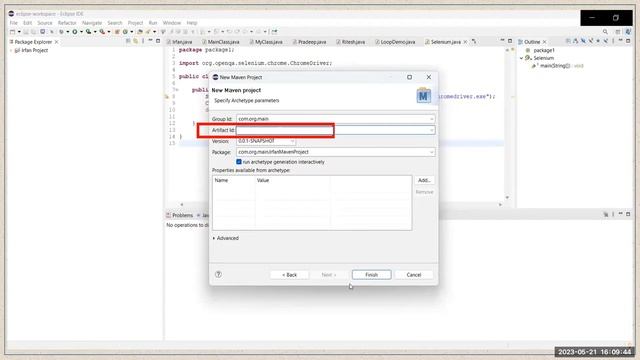Close the Selenium.java editor tab

click(465, 42)
